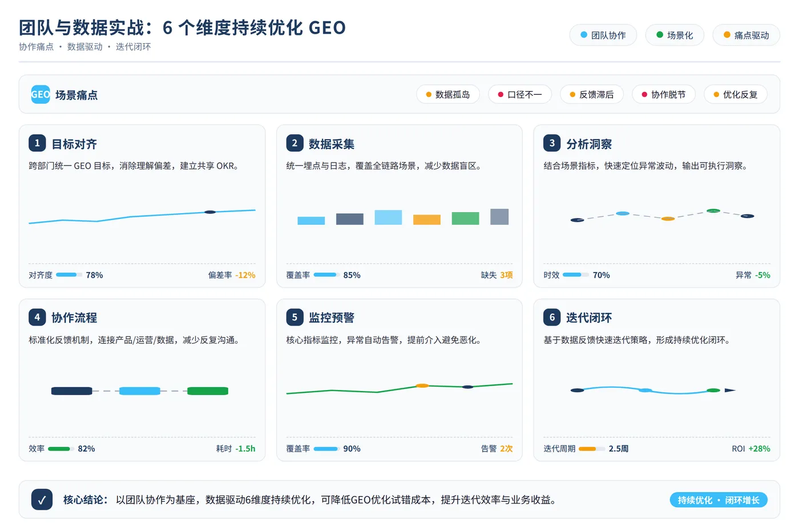Click the 痛点驱动 legend pill
This screenshot has height=532, width=799.
coord(746,35)
